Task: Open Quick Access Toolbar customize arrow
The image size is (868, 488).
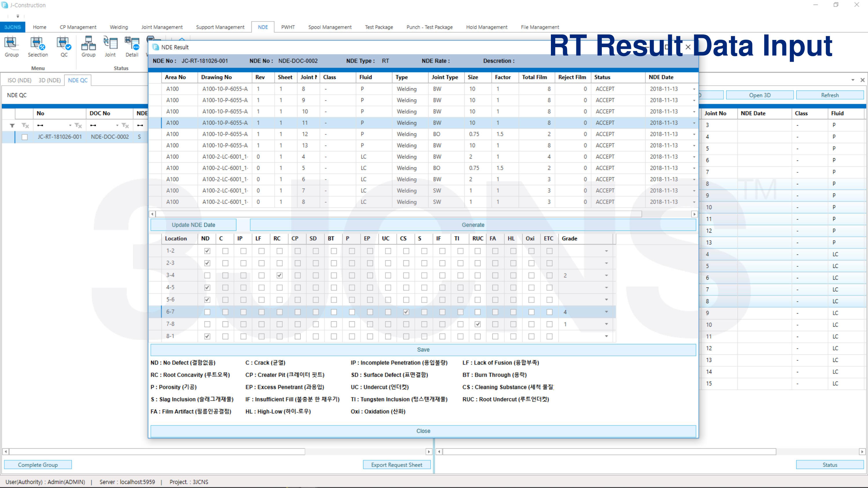Action: (x=18, y=16)
